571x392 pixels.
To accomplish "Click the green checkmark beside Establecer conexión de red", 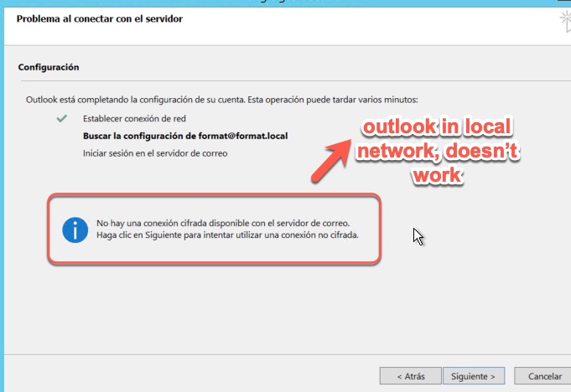I will (62, 118).
